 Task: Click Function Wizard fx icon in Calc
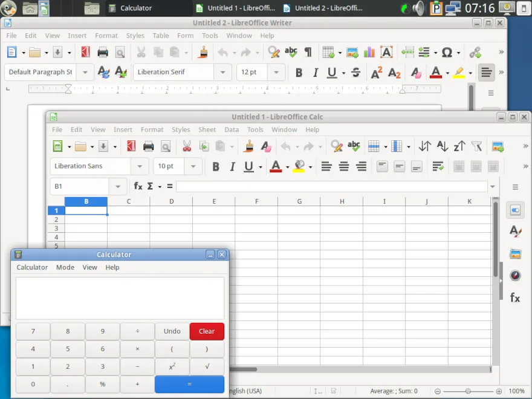[138, 186]
